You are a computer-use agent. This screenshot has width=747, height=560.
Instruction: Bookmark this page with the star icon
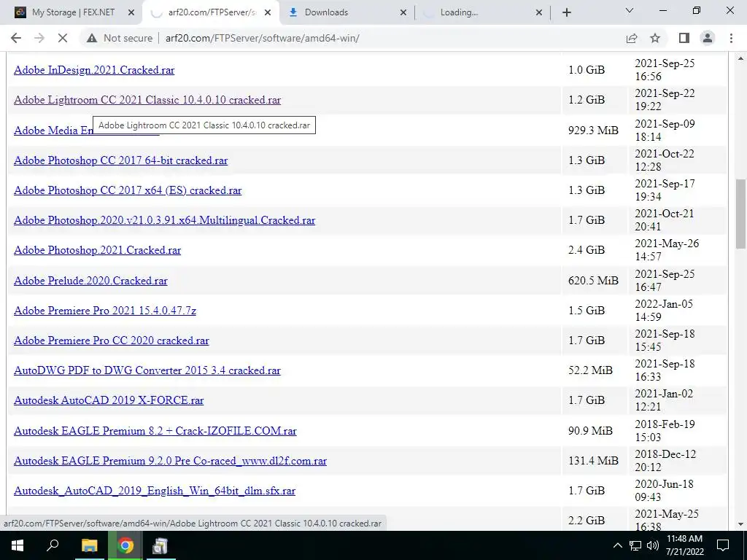pos(655,38)
